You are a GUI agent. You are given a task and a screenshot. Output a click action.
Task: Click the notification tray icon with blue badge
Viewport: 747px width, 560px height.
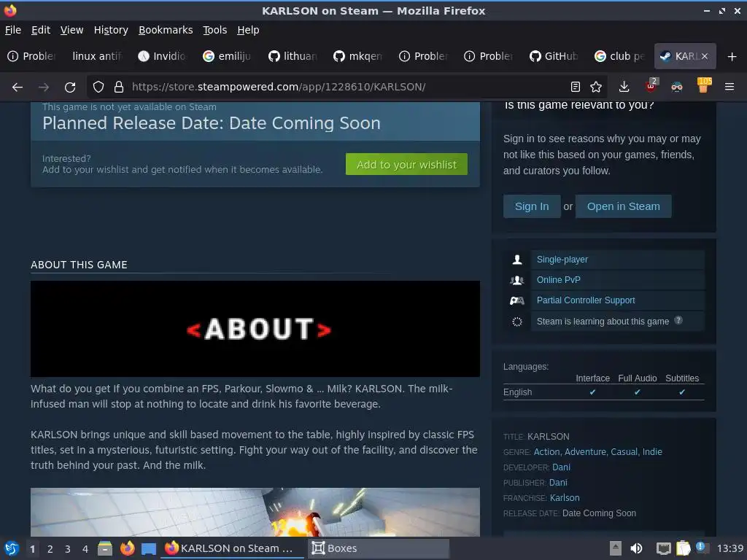(702, 548)
